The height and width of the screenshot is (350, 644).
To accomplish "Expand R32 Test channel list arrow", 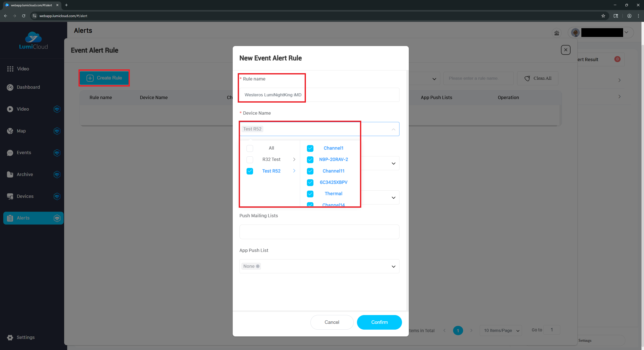I will pos(294,159).
